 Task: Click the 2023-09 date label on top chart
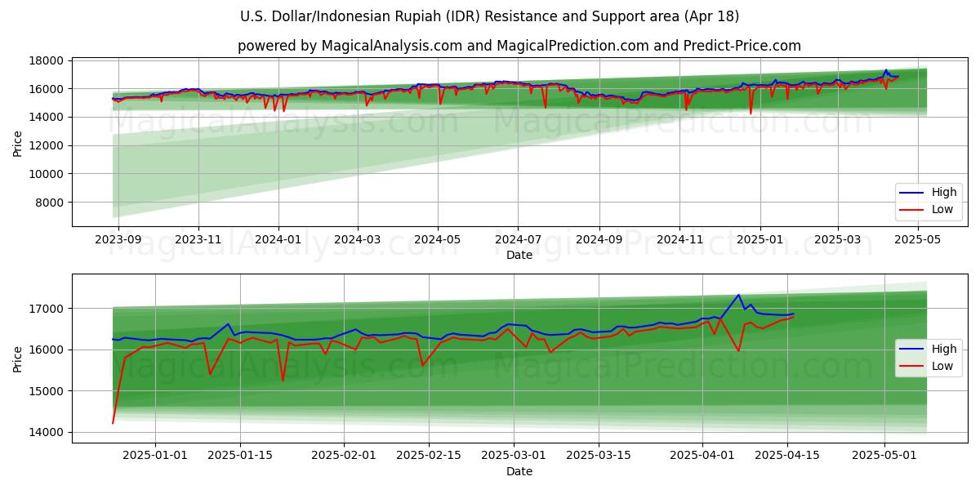118,240
